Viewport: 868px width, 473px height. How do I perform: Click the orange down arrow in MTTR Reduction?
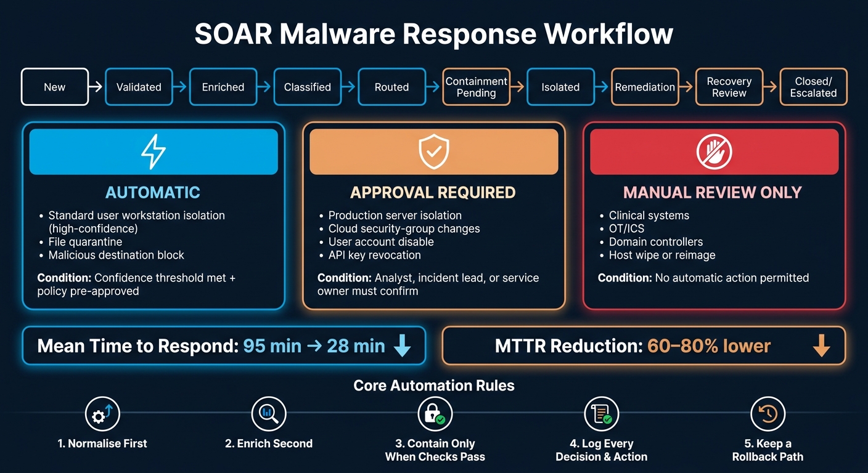(821, 346)
